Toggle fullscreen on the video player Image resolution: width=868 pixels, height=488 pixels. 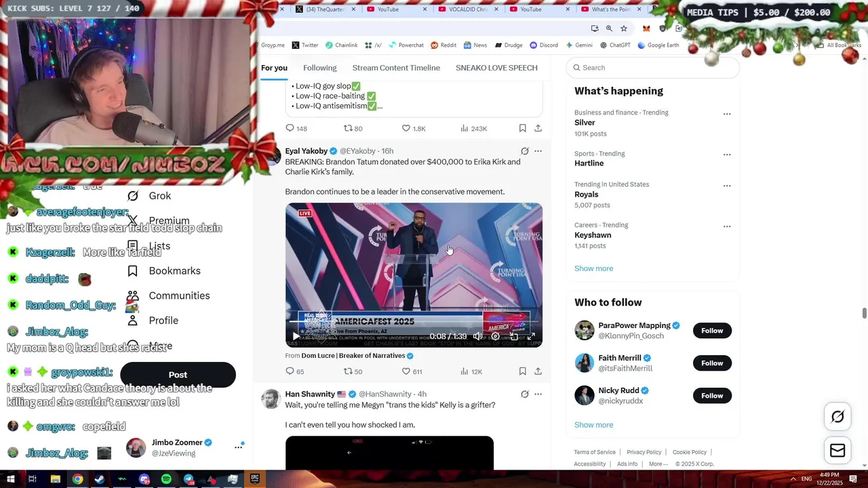[531, 336]
